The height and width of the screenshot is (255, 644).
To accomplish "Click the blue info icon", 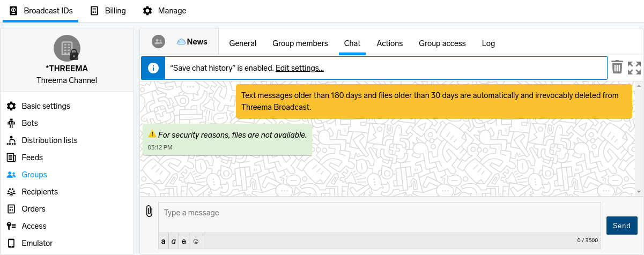I will click(x=153, y=68).
